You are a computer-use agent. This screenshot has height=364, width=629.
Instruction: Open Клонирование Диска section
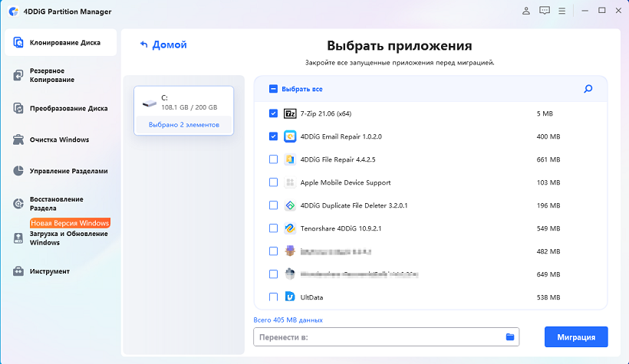point(61,42)
